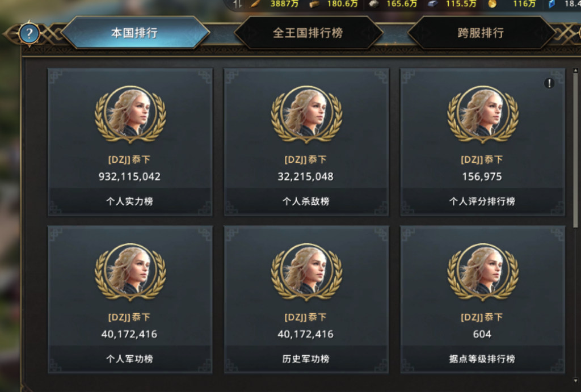
Task: Click the avatar portrait in 个人杀敌榜
Action: [306, 114]
